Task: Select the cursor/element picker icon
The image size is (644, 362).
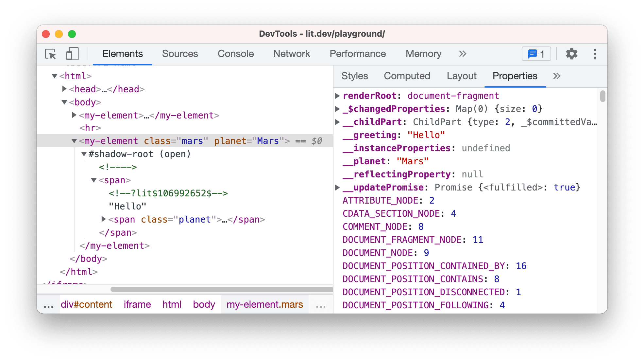Action: tap(50, 53)
